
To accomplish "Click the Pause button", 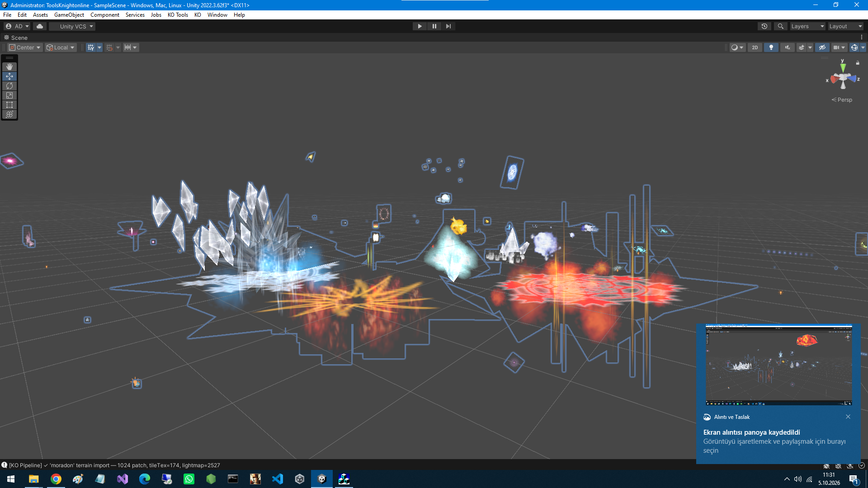I will point(434,26).
